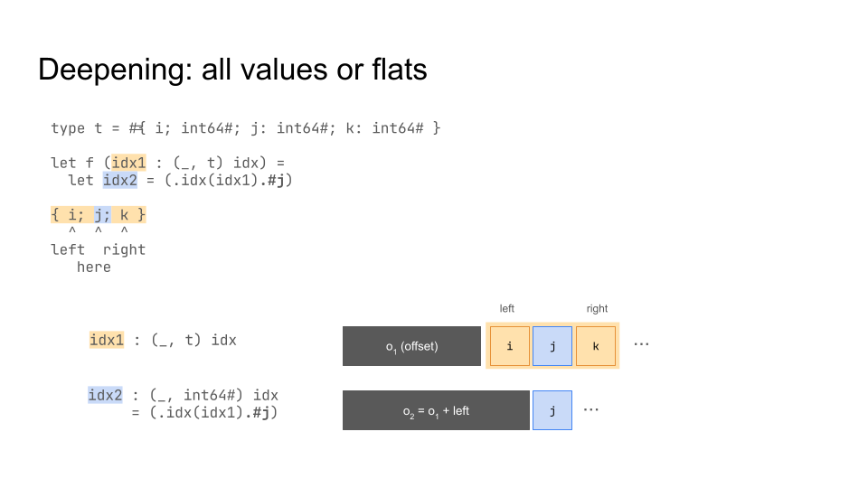Click the slide title 'Deepening: all values or flats'

pos(232,70)
